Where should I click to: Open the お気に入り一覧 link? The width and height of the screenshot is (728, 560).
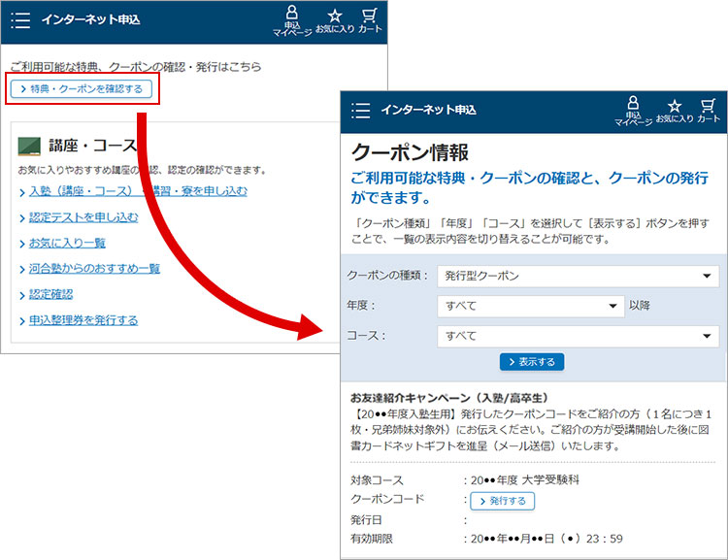(67, 243)
